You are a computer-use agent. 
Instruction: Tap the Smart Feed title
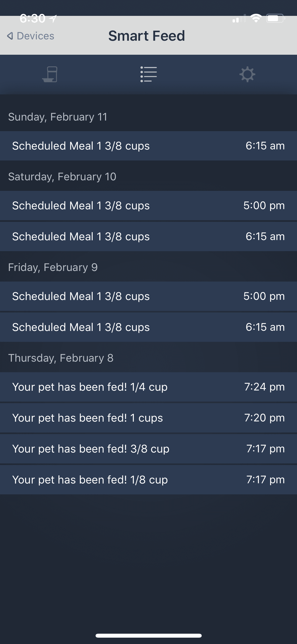pyautogui.click(x=147, y=36)
